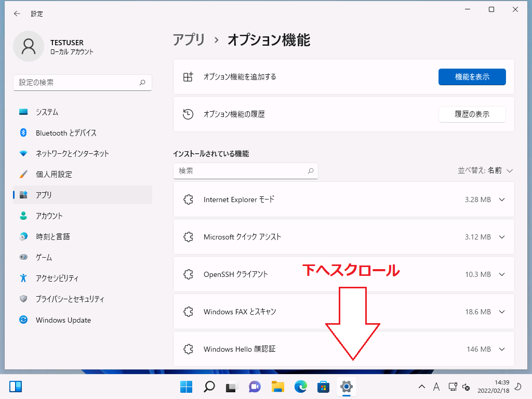Expand Windows Hello 顔認証 entry
532x399 pixels.
[501, 349]
